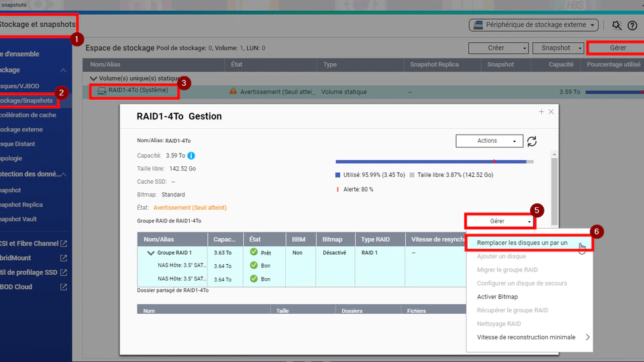The width and height of the screenshot is (644, 362).
Task: Open Vue d'ensemble in sidebar
Action: tap(19, 54)
